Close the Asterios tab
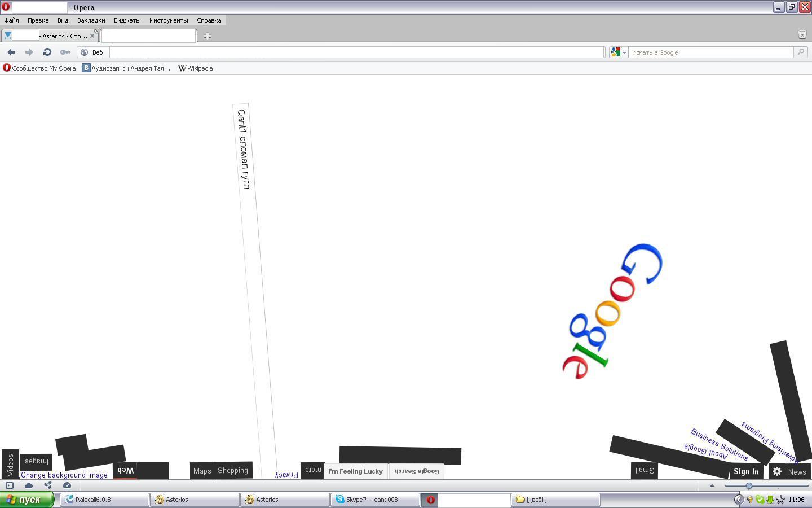812x508 pixels. 92,36
